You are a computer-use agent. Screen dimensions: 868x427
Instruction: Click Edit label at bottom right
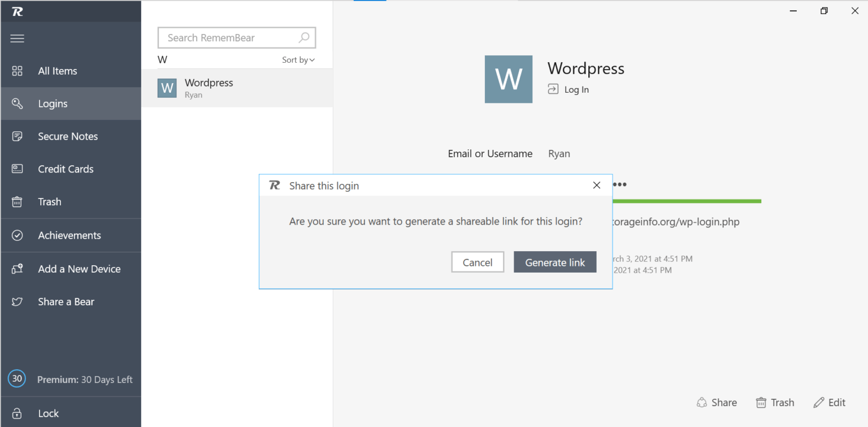pos(837,403)
